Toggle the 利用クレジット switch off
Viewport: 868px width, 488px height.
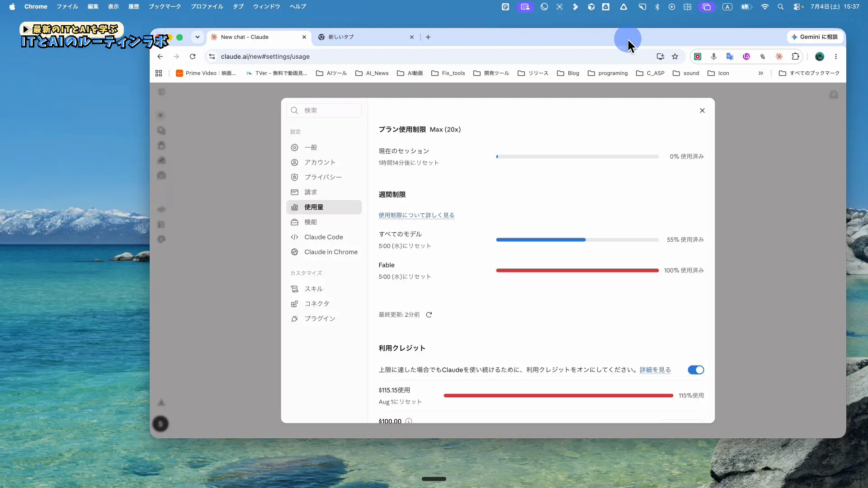pos(696,370)
